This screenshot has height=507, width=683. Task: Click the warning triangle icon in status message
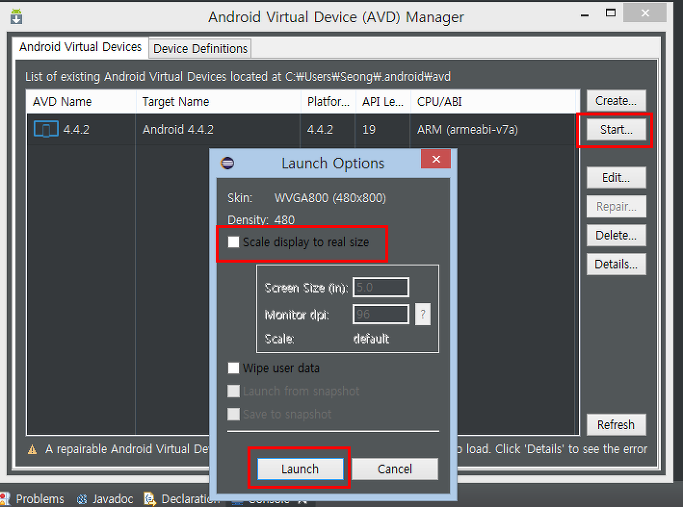tap(32, 449)
